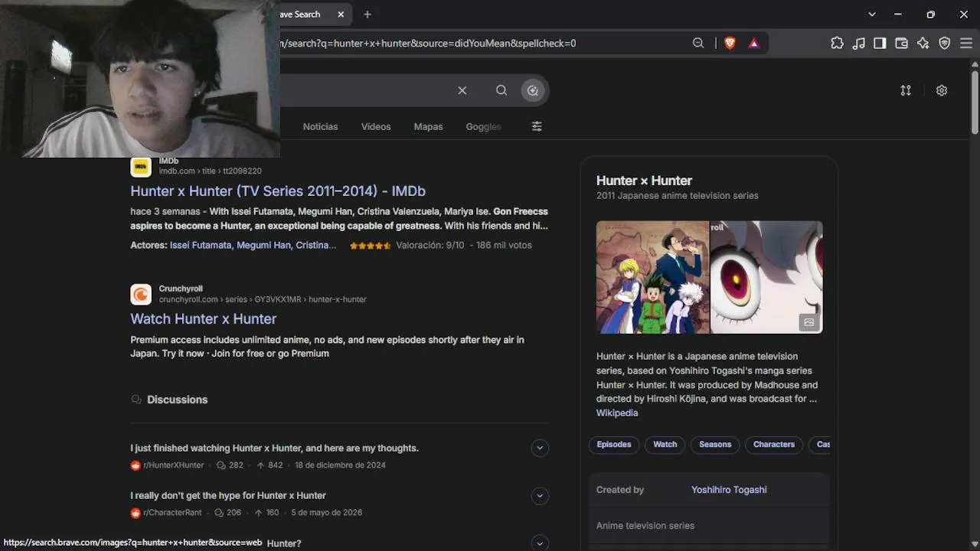The image size is (980, 551).
Task: Toggle the browser sidebar panel
Action: tap(880, 44)
